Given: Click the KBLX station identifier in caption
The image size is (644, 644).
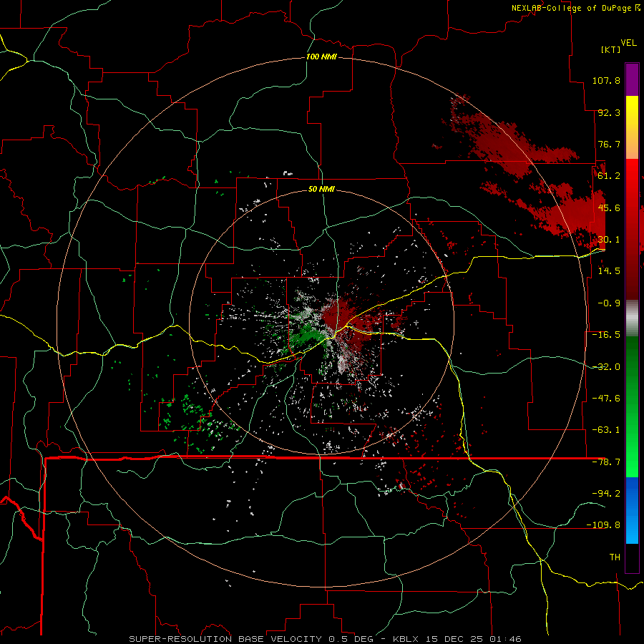Looking at the screenshot, I should (406, 639).
